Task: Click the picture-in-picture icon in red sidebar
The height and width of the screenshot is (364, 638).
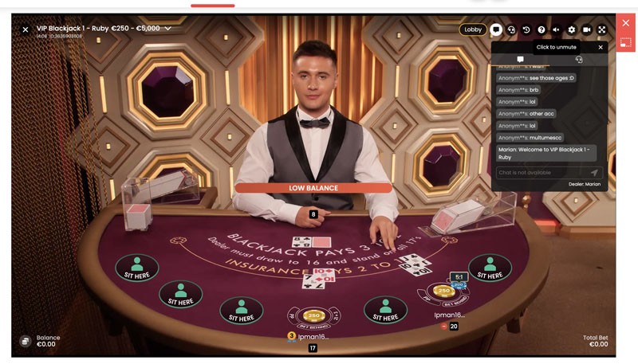Action: 626,42
